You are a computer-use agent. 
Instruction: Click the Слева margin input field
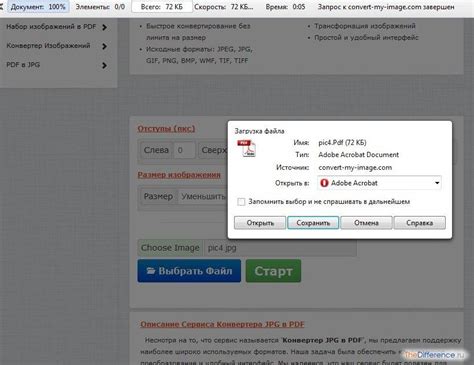184,150
